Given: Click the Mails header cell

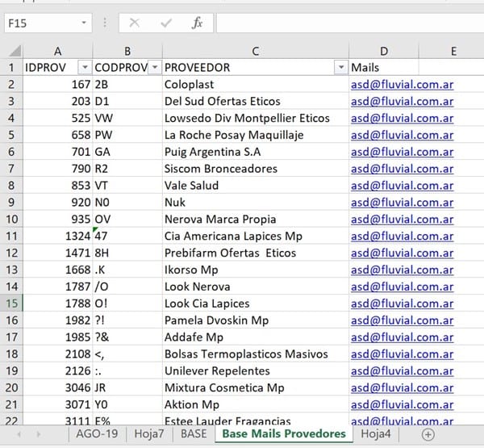Looking at the screenshot, I should click(x=384, y=67).
